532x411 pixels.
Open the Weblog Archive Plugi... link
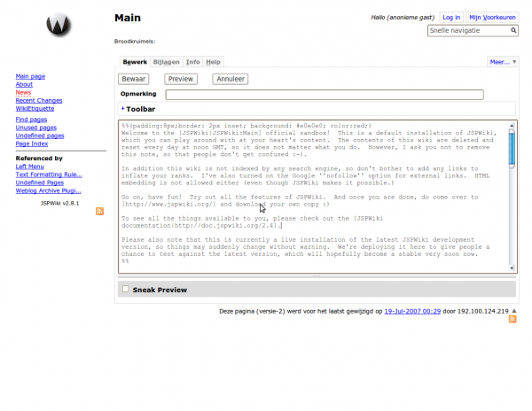(x=48, y=190)
